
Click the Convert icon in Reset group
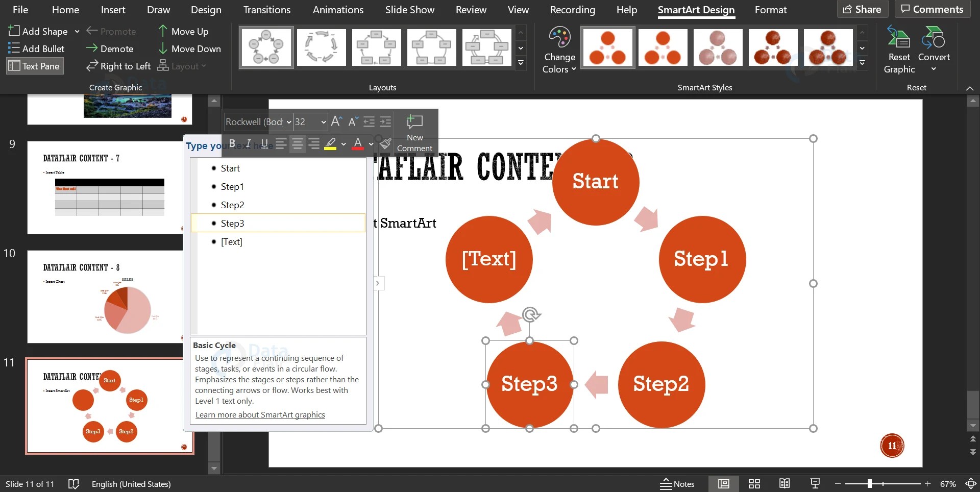pos(934,48)
